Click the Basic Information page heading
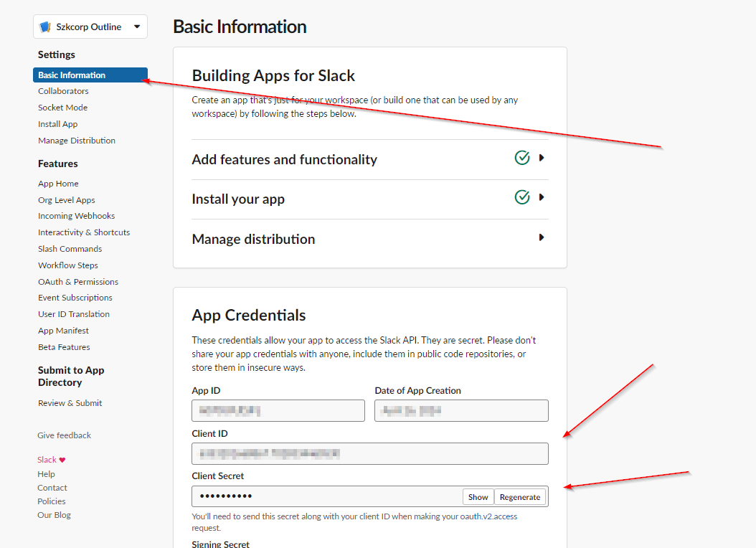 [240, 27]
